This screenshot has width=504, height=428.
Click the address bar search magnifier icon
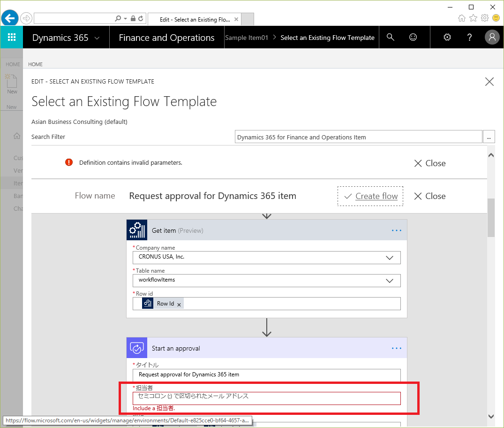[118, 19]
